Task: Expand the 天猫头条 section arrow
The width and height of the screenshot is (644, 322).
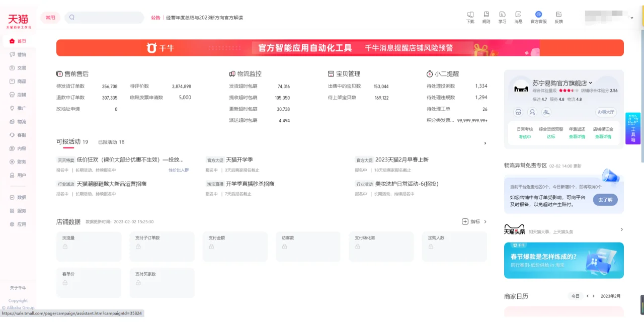Action: click(621, 229)
